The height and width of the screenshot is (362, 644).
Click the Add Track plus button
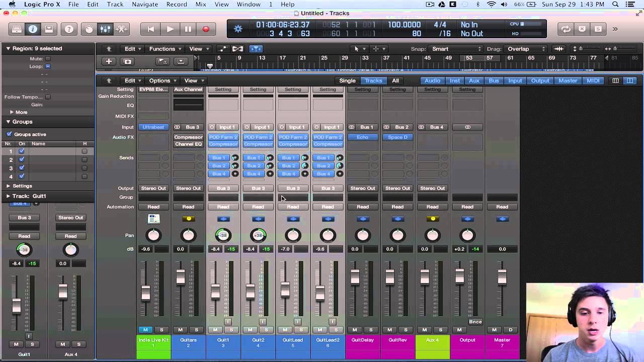point(109,61)
